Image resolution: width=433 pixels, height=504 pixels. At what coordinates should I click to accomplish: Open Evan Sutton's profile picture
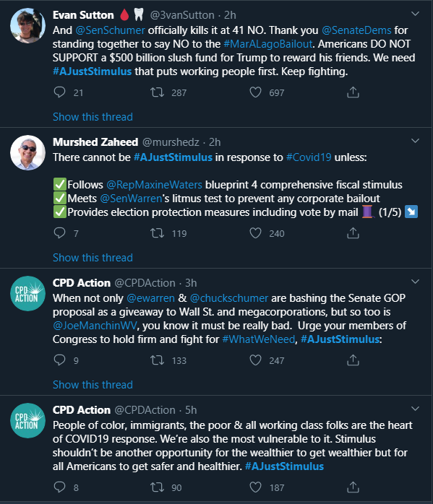click(x=27, y=26)
